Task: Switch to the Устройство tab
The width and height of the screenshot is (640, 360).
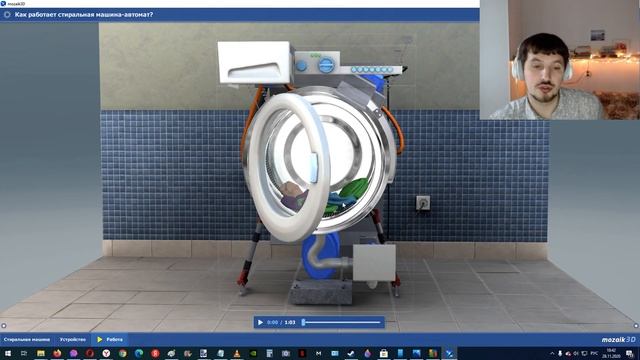Action: tap(73, 339)
